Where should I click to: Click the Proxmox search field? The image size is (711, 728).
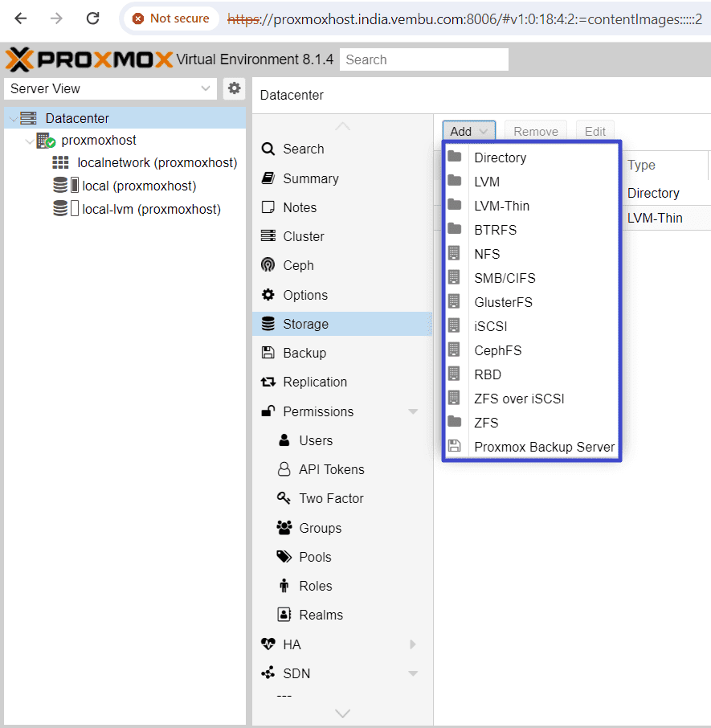click(424, 59)
